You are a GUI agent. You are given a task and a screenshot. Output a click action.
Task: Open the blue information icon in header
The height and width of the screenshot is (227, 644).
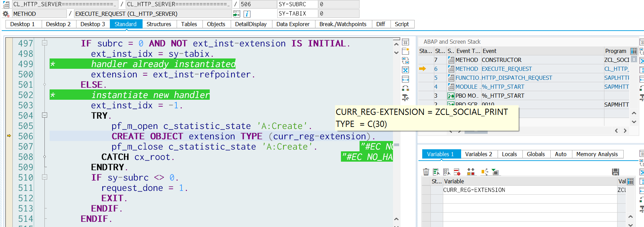pyautogui.click(x=247, y=14)
